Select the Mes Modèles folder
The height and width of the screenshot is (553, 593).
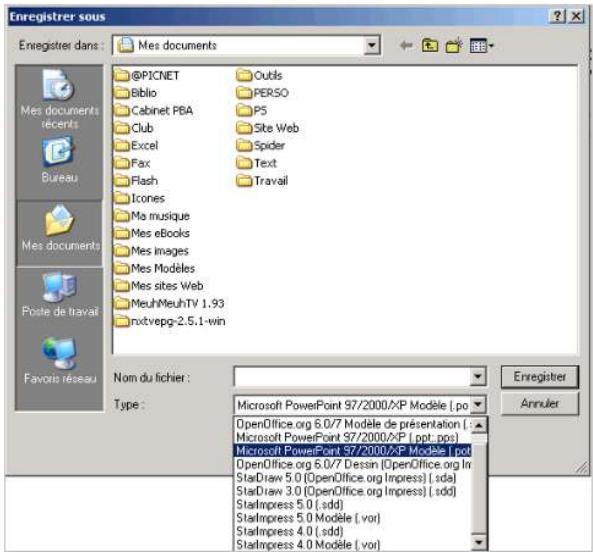155,269
